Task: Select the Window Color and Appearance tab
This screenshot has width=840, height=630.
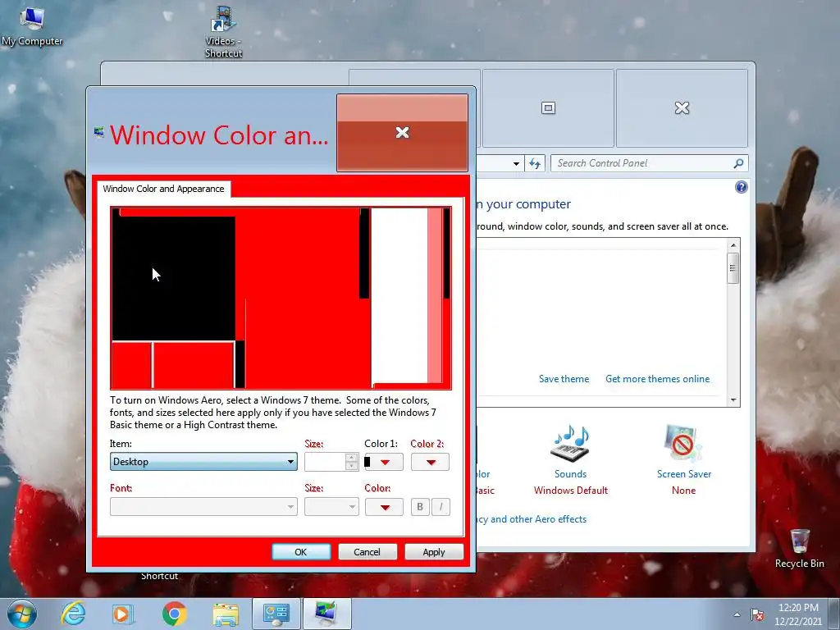Action: point(163,189)
